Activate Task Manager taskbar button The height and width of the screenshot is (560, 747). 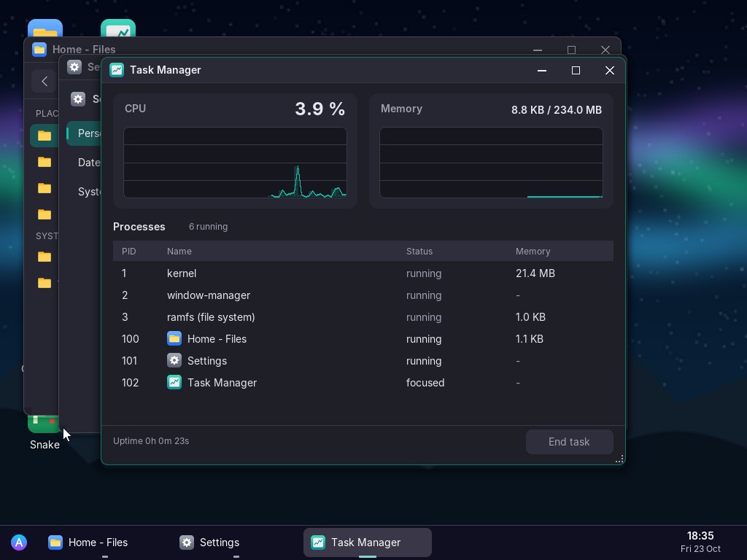coord(368,542)
